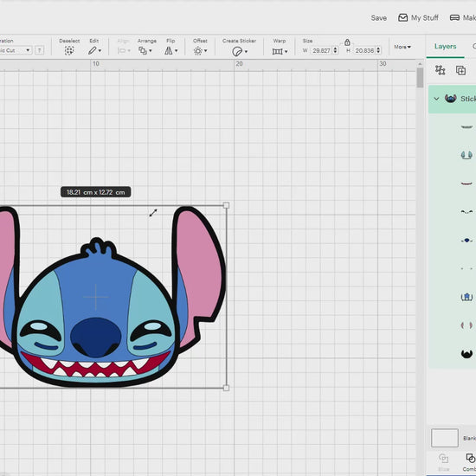
Task: Expand the Flip dropdown arrow
Action: point(176,51)
